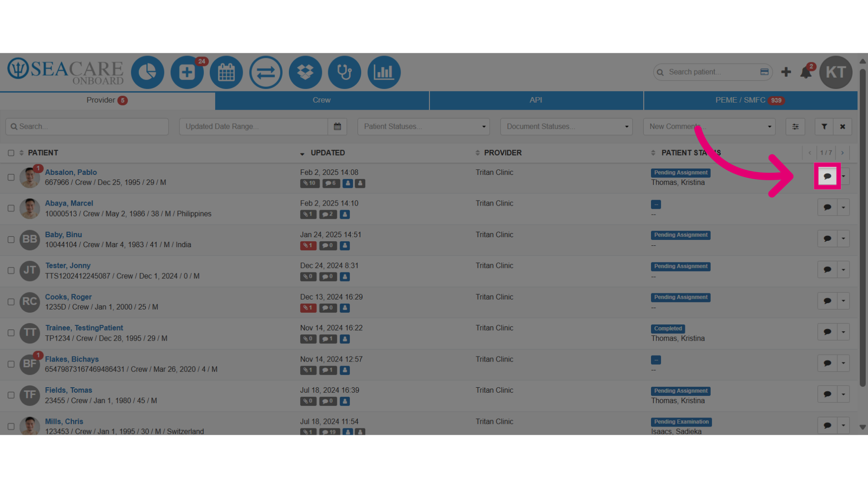
Task: Check the box for Trainee, TestingPatient
Action: point(11,333)
